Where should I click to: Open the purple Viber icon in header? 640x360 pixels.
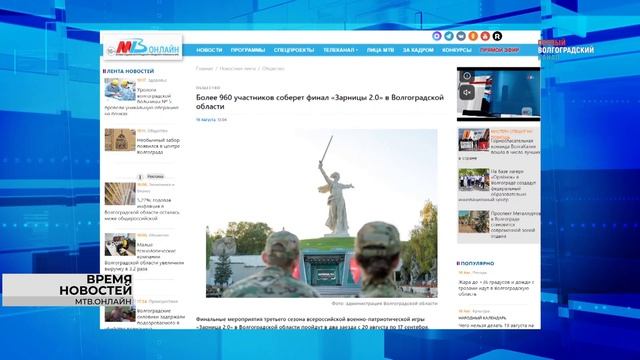(437, 36)
